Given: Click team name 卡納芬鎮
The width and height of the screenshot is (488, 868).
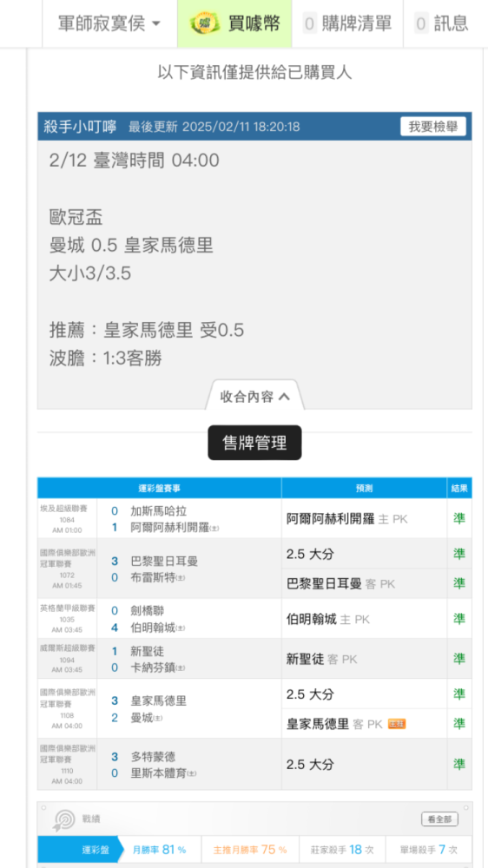Looking at the screenshot, I should click(153, 667).
